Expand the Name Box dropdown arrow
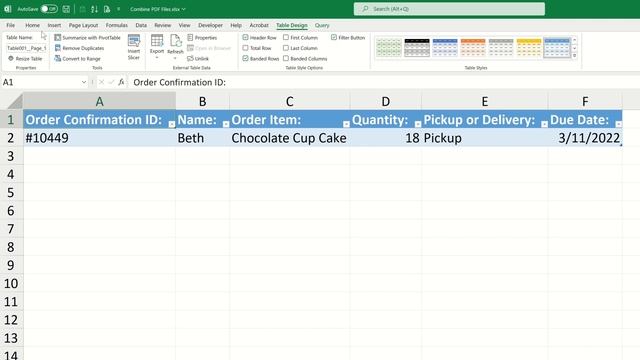Viewport: 640px width, 360px height. click(84, 82)
